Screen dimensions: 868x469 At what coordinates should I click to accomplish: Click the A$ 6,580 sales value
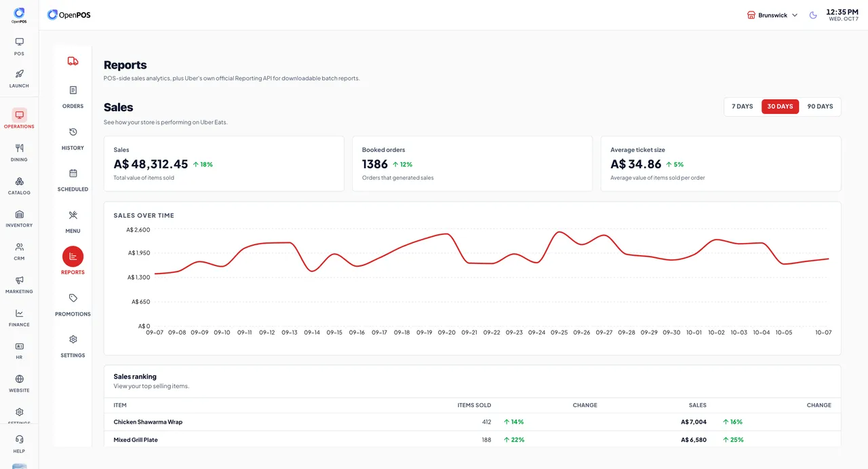pos(694,440)
